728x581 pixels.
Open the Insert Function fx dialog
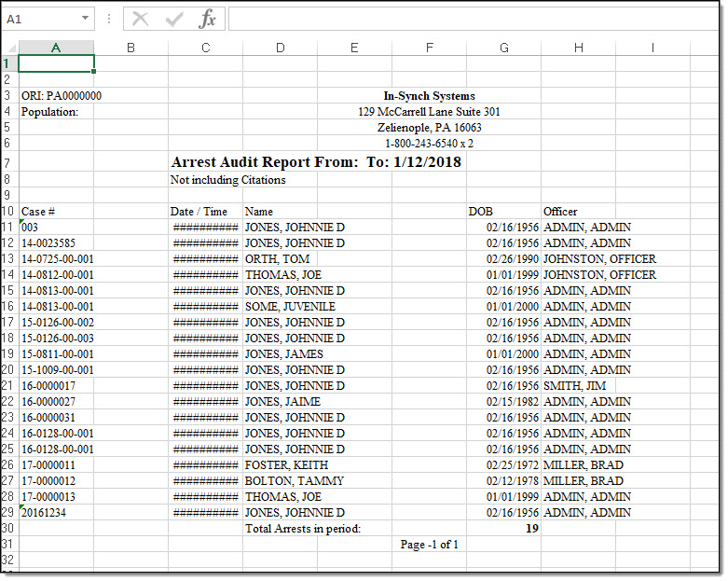pyautogui.click(x=208, y=19)
